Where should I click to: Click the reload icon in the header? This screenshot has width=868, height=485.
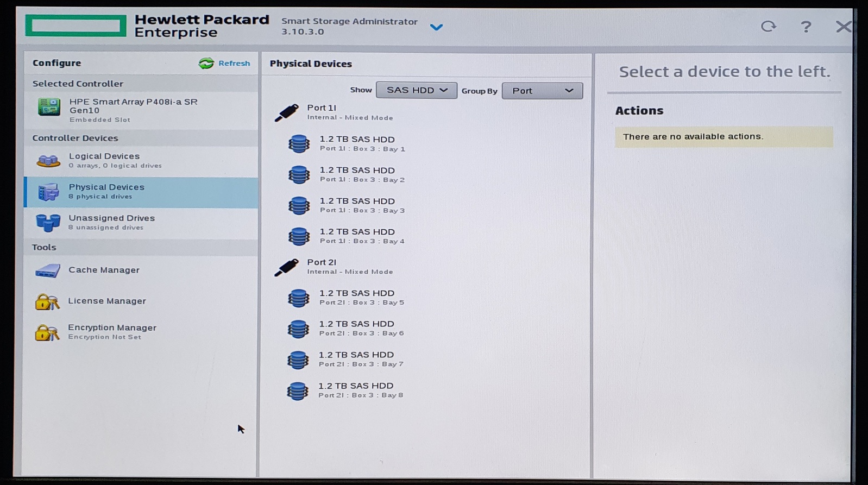(768, 26)
